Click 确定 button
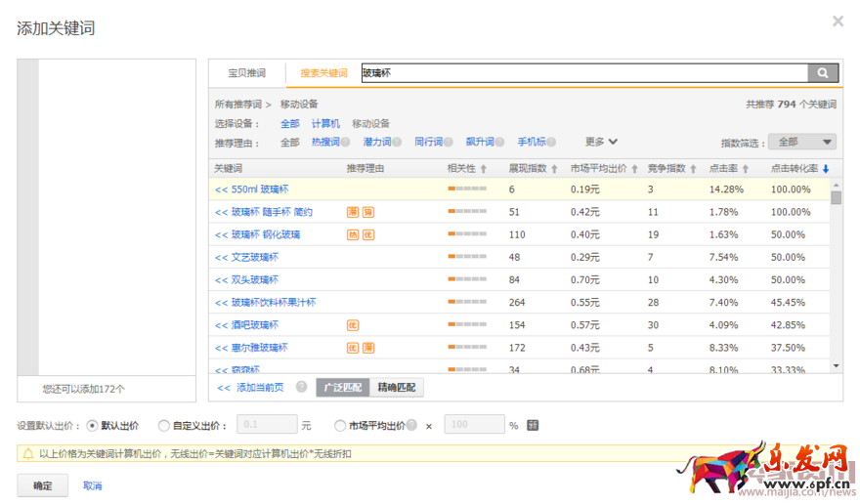The image size is (860, 504). pos(42,485)
